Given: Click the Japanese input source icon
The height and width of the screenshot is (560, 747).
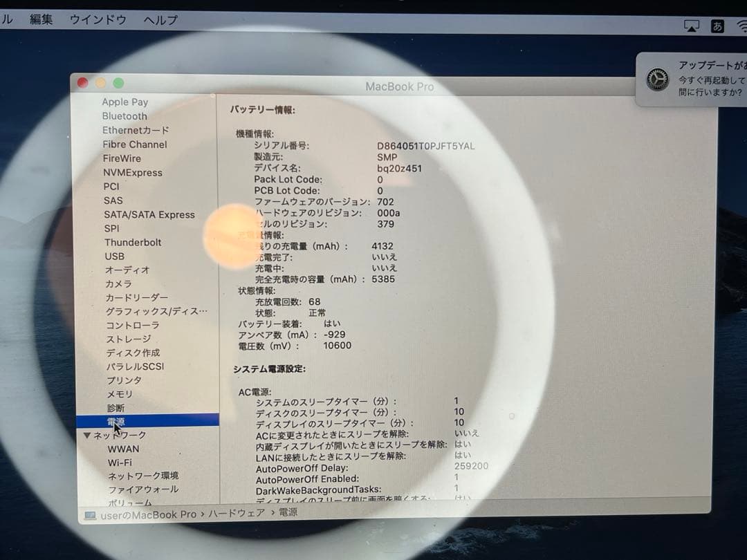Looking at the screenshot, I should (717, 26).
